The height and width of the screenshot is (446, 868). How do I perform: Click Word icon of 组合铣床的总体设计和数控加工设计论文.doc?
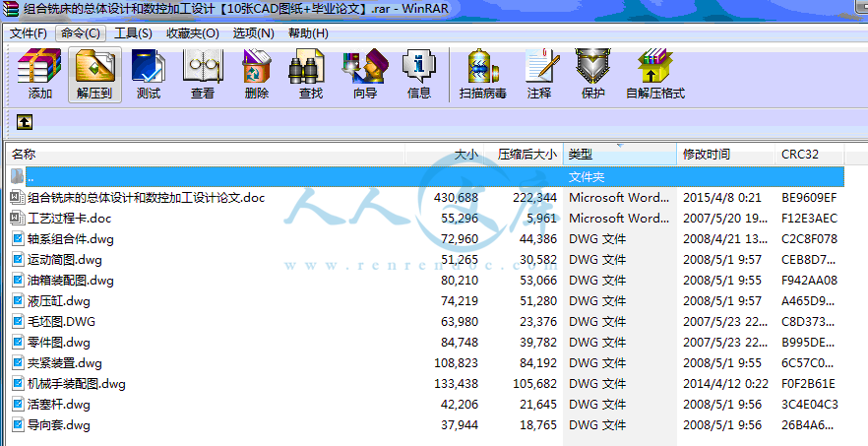[18, 197]
